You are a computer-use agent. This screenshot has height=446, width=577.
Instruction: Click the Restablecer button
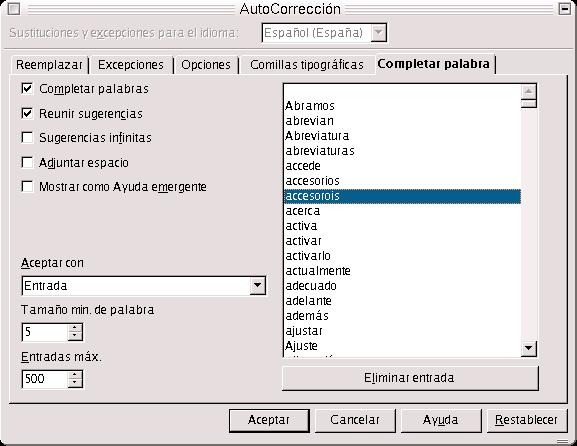tap(526, 420)
